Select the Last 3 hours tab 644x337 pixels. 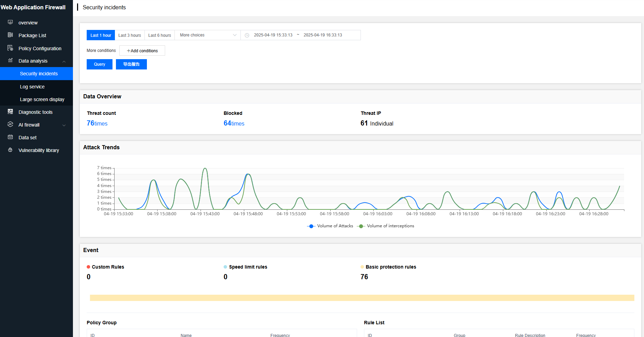[130, 35]
